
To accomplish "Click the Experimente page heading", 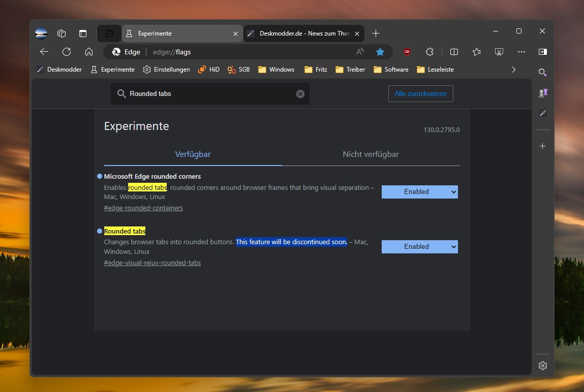I will point(136,126).
